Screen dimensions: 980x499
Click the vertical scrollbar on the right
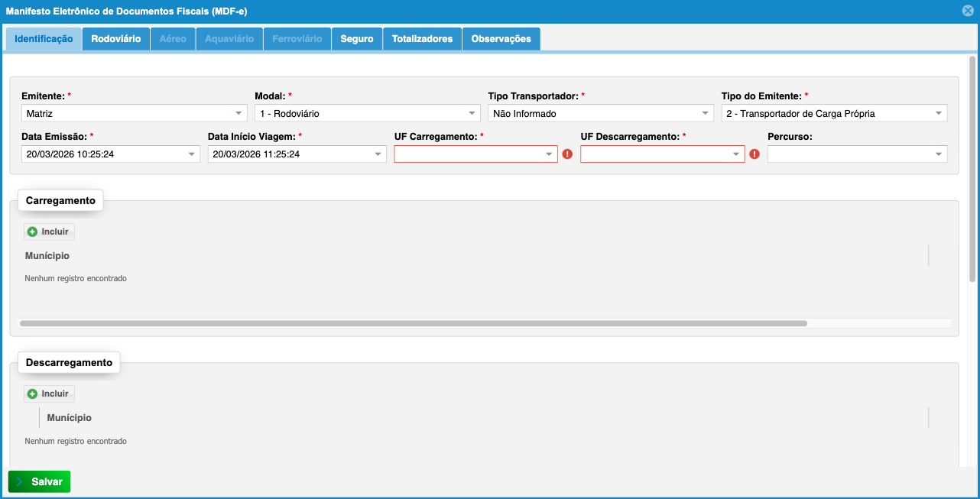972,168
